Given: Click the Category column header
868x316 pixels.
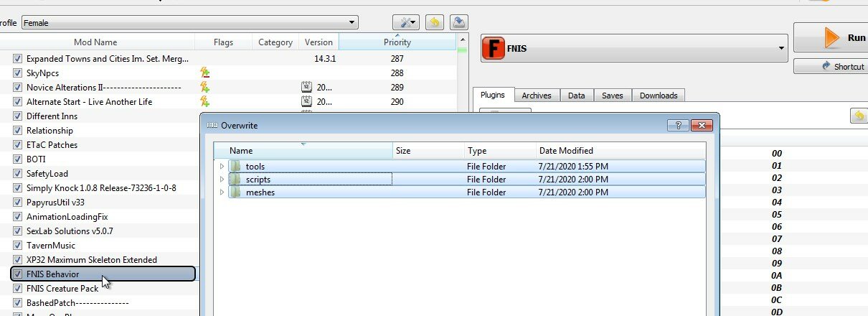Looking at the screenshot, I should tap(275, 42).
